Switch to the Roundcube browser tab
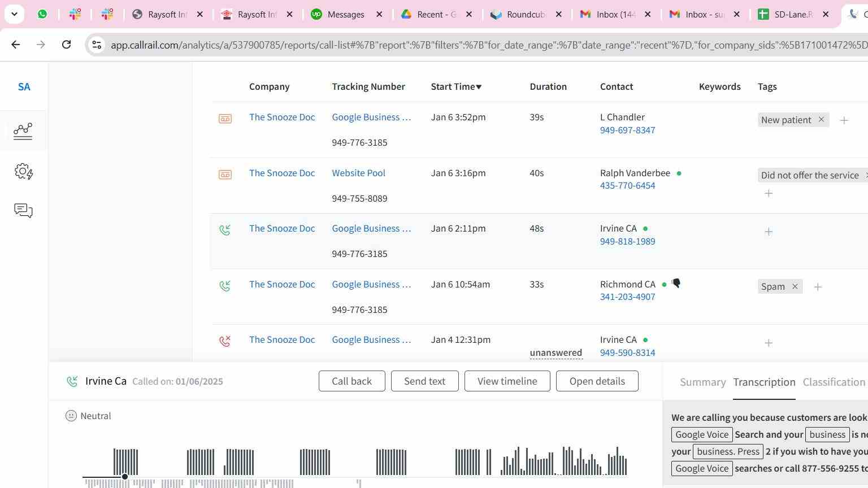Image resolution: width=868 pixels, height=488 pixels. [526, 14]
